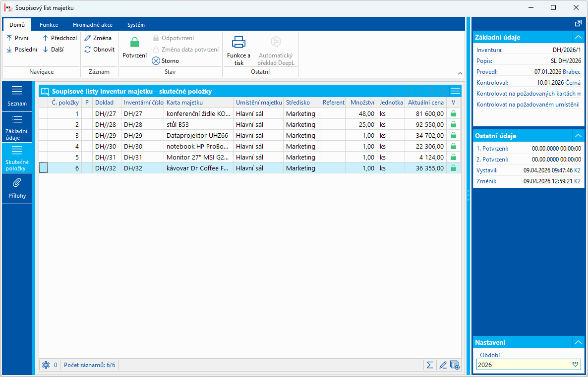Confirm the document with green Potvrzení lock
This screenshot has width=588, height=377.
pos(135,48)
